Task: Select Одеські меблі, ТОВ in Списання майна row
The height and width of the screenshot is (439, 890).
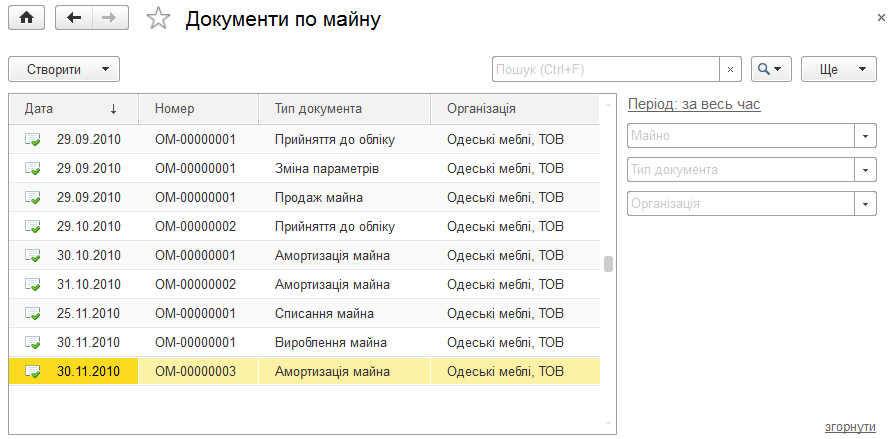Action: pyautogui.click(x=515, y=313)
